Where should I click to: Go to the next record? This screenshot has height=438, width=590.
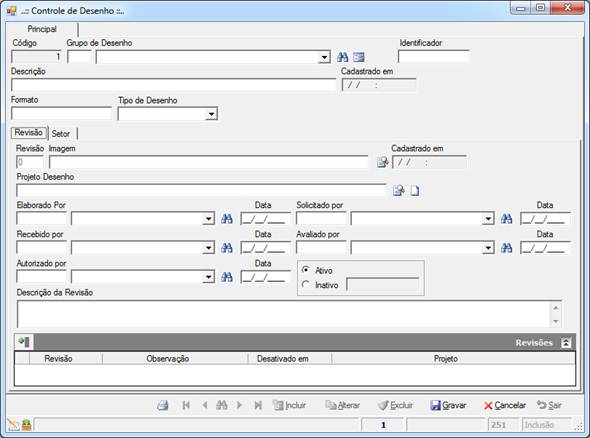tap(239, 405)
